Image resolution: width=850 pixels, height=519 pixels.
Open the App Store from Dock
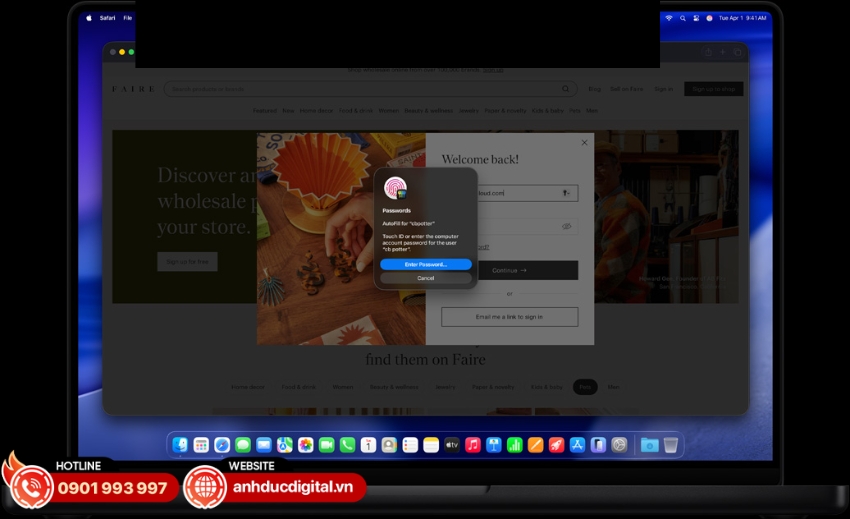click(577, 445)
